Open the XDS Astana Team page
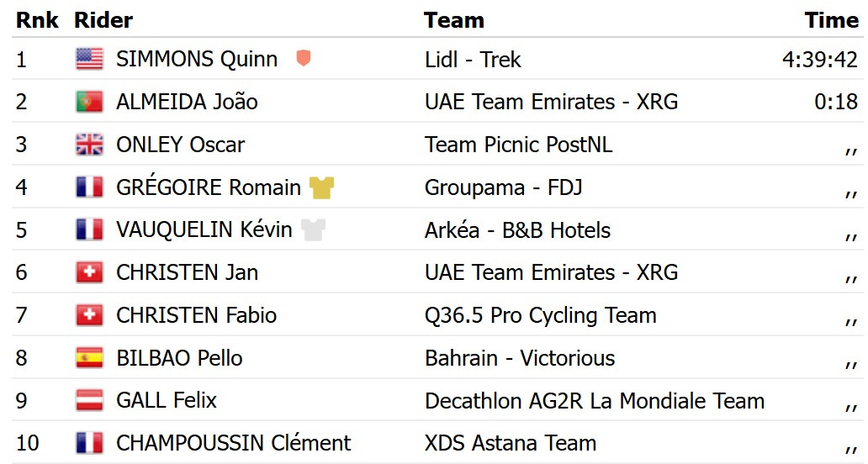The height and width of the screenshot is (464, 868). click(x=511, y=443)
